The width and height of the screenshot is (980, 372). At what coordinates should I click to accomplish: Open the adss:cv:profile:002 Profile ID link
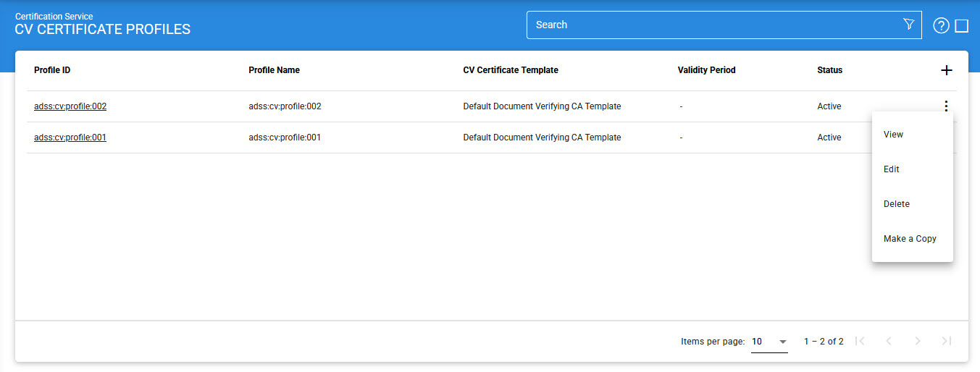point(70,106)
